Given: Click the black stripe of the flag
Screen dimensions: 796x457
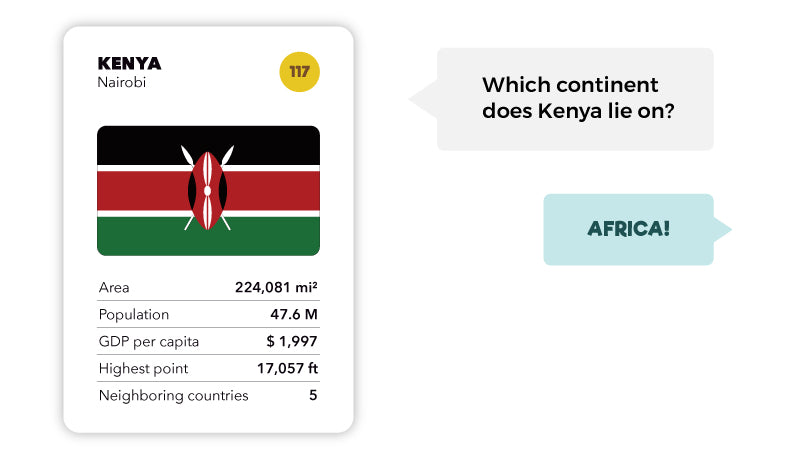Looking at the screenshot, I should click(x=140, y=144).
